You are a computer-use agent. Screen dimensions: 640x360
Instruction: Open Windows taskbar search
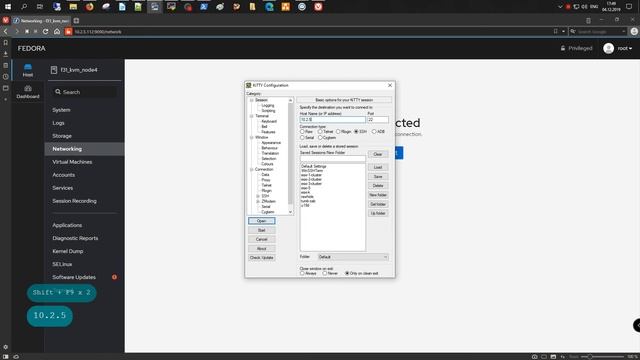click(24, 7)
